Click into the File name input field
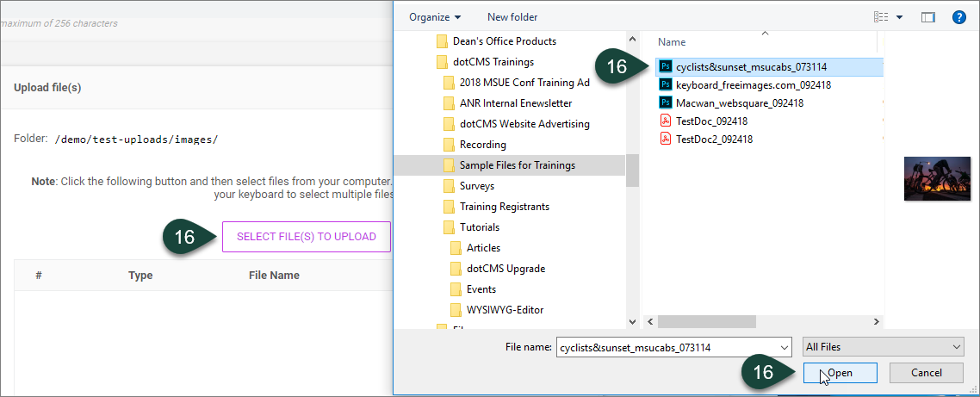The width and height of the screenshot is (980, 397). click(x=667, y=347)
